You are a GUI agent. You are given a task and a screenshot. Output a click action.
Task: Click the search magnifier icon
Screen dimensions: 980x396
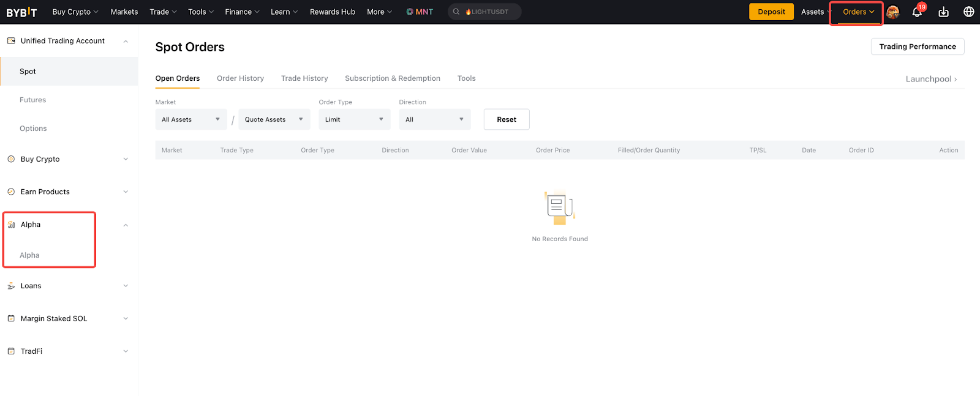tap(456, 12)
